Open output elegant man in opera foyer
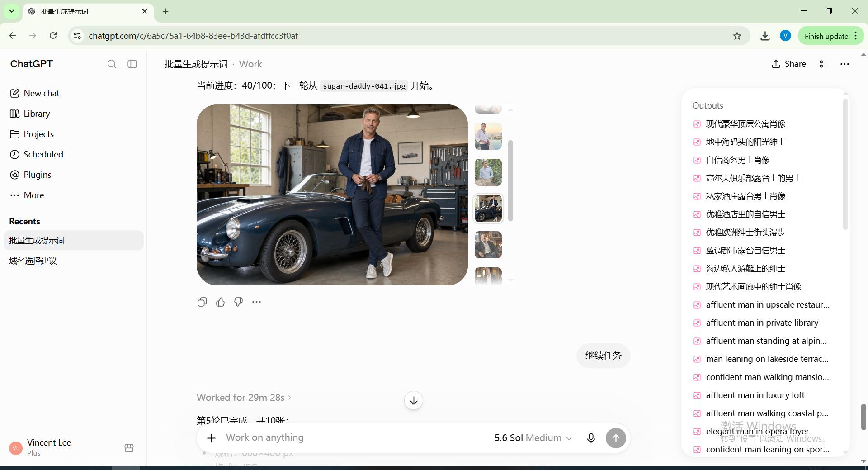The image size is (868, 470). tap(762, 431)
